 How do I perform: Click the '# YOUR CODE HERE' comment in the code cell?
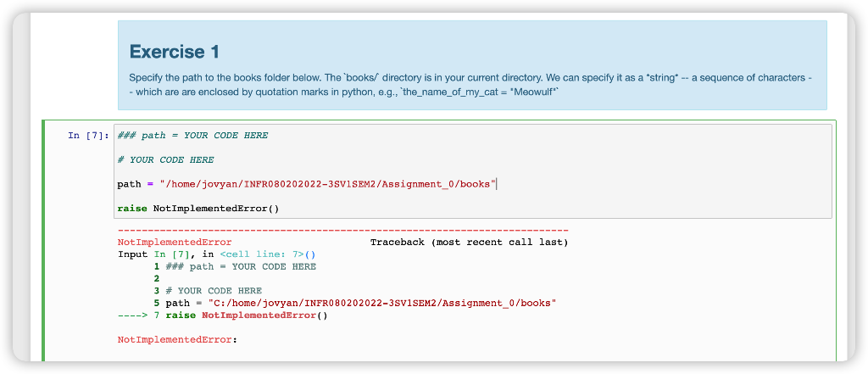click(x=165, y=160)
